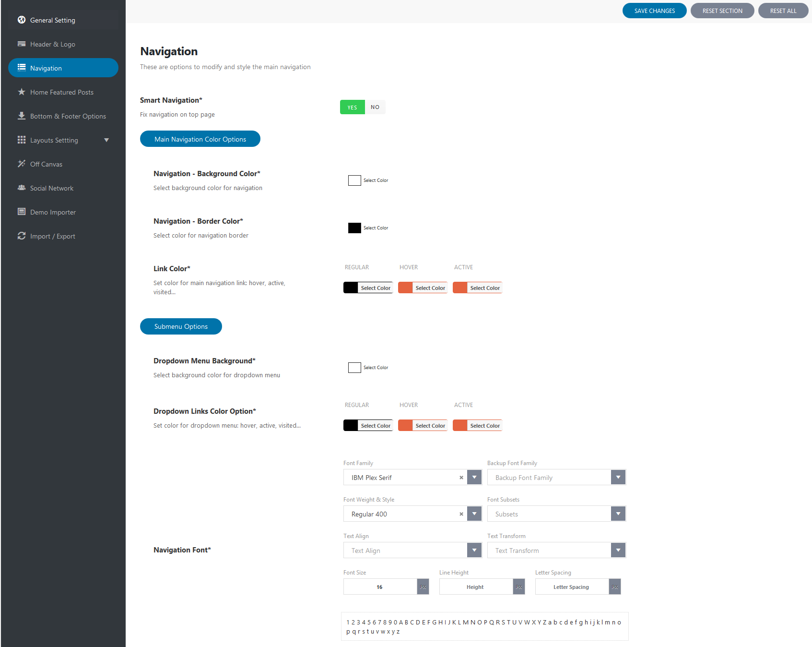Click the grid icon for Layouts Setting
This screenshot has width=812, height=647.
point(22,140)
